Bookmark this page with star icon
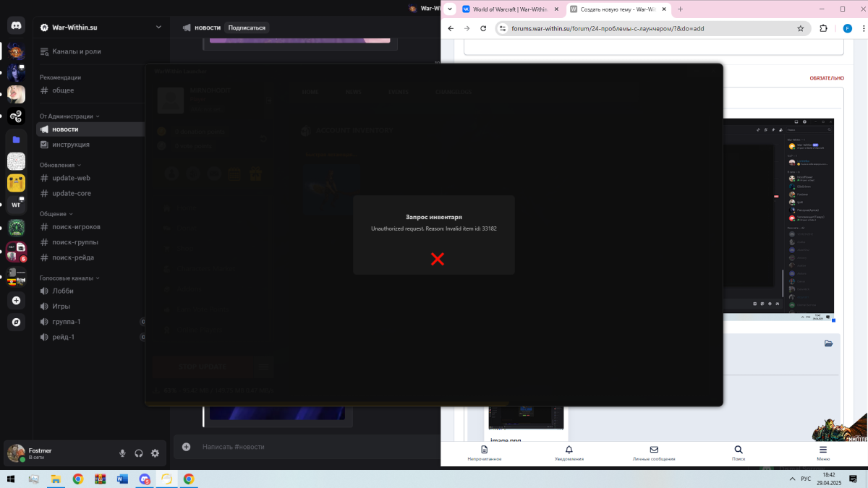 (x=801, y=28)
